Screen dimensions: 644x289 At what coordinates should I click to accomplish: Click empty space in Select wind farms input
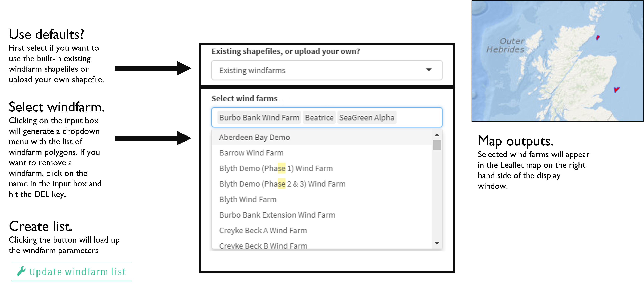point(419,117)
